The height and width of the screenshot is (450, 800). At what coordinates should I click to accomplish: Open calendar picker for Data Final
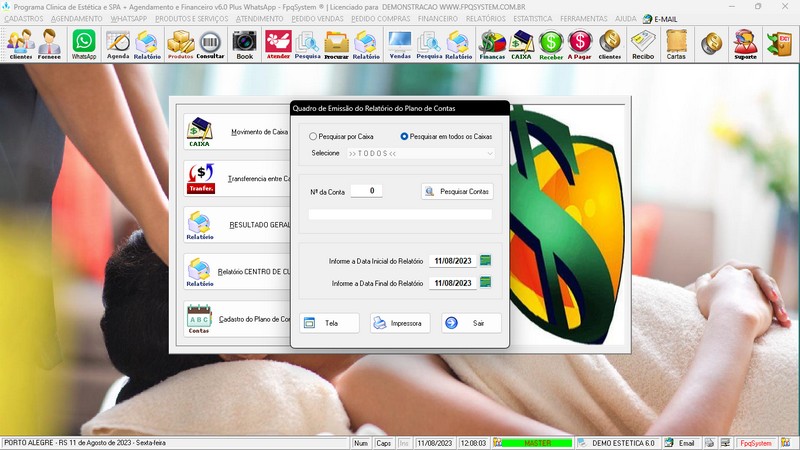(485, 282)
